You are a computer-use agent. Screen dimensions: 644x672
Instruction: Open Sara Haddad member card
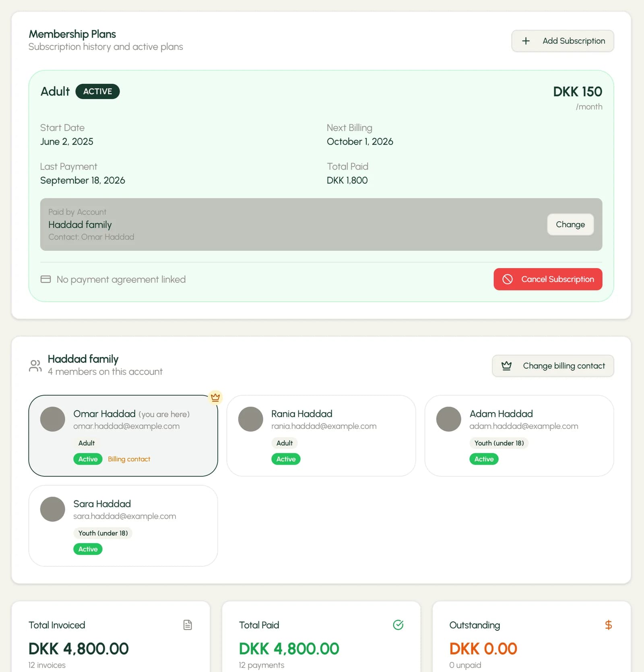coord(123,526)
